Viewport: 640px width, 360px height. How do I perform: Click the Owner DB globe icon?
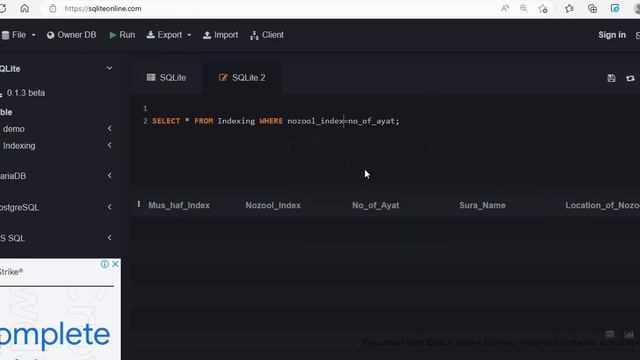click(51, 36)
